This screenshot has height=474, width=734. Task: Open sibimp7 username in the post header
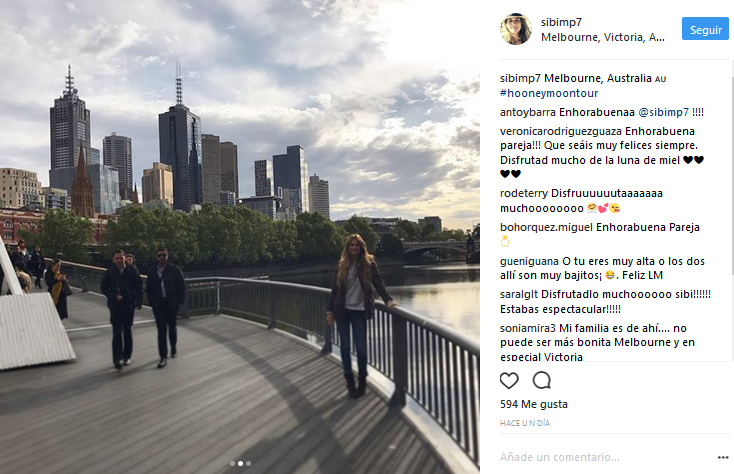(561, 22)
